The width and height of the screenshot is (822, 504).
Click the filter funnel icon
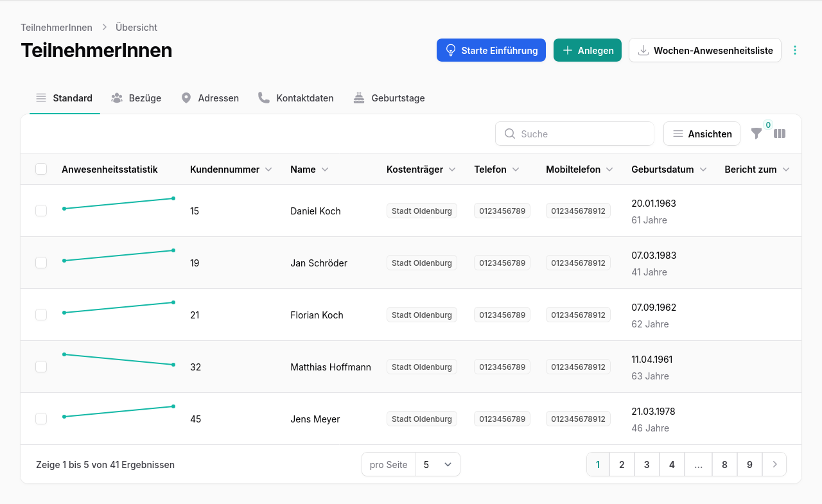coord(756,134)
